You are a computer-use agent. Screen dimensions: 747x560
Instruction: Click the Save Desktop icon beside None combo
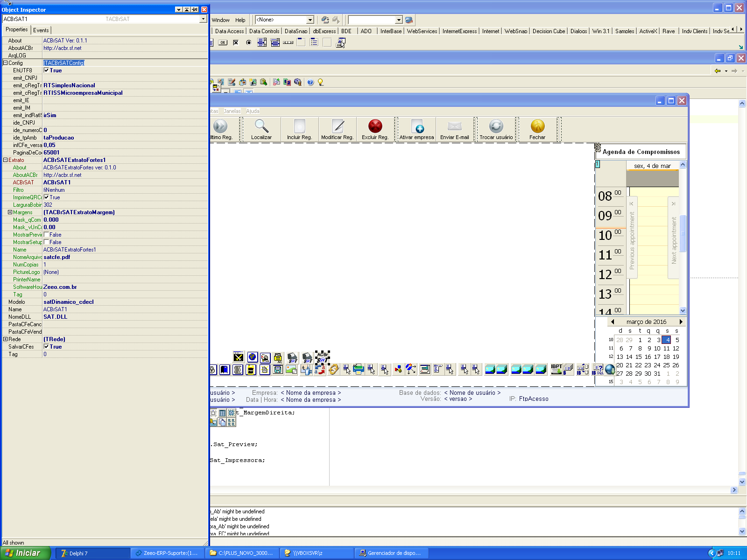pyautogui.click(x=325, y=20)
